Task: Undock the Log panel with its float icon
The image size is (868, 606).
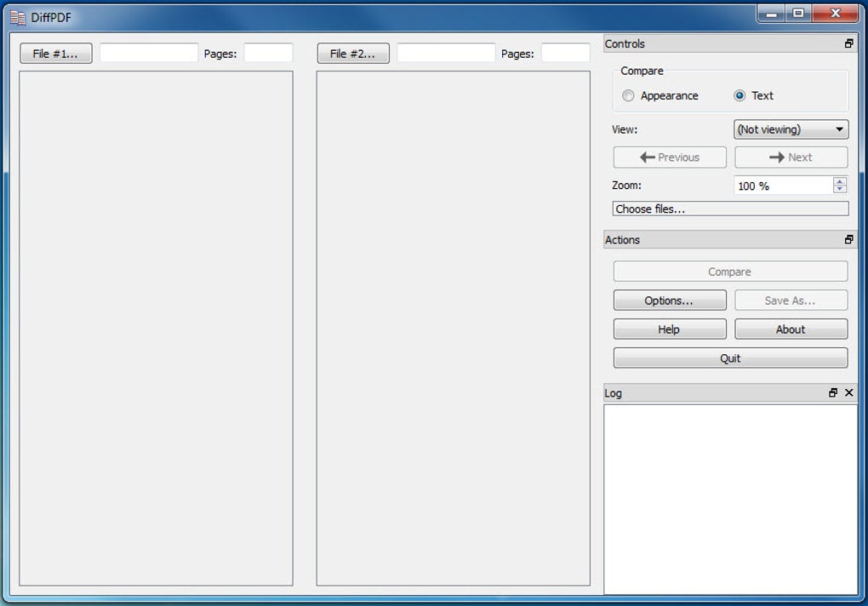Action: point(834,392)
